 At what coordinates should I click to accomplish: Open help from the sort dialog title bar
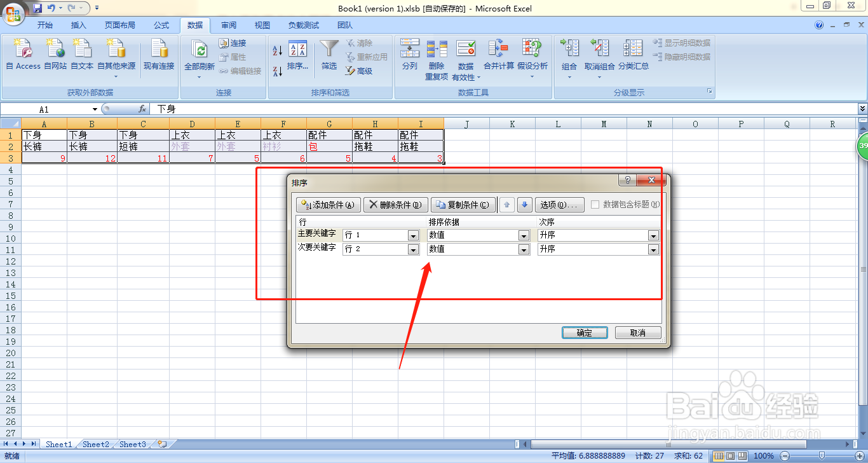[x=627, y=181]
